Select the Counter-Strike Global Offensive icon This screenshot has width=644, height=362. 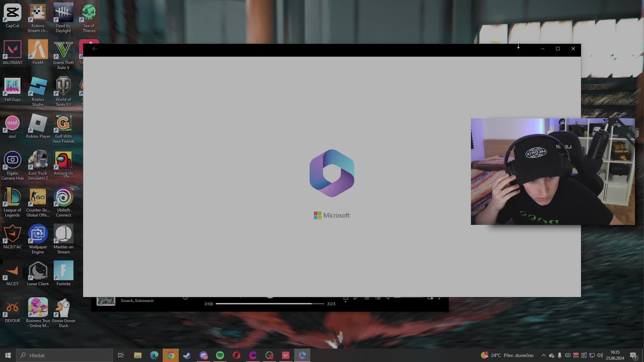(38, 202)
